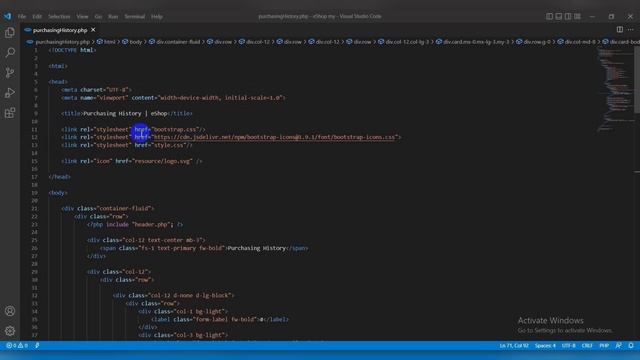Screen dimensions: 640x360
Task: Open the Search view in activity bar
Action: tap(10, 52)
